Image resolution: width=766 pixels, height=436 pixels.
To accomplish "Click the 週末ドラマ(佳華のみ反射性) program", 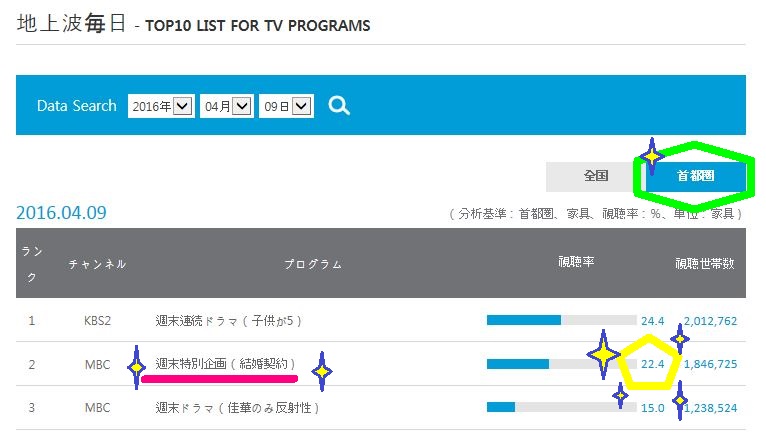I will (236, 408).
